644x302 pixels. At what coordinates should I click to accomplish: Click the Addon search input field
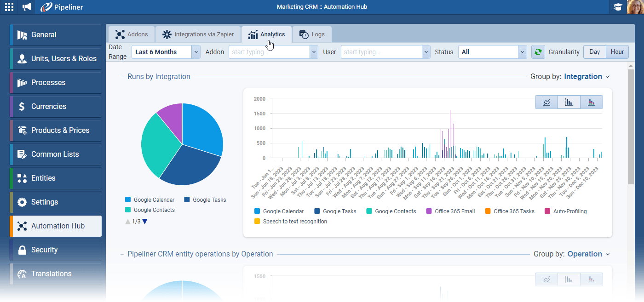coord(270,52)
